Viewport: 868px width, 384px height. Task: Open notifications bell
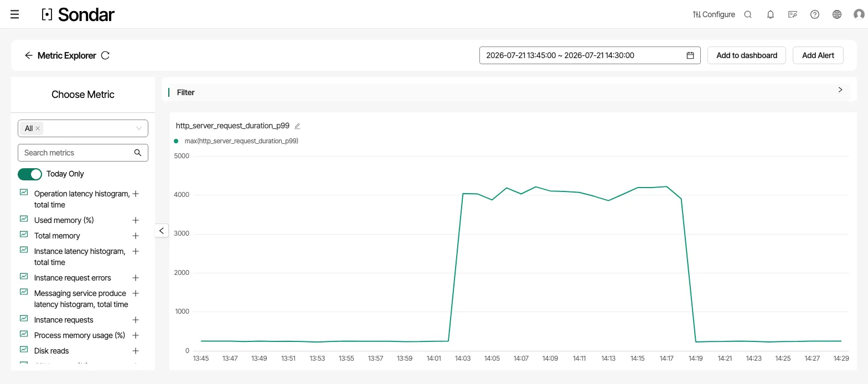pyautogui.click(x=771, y=14)
